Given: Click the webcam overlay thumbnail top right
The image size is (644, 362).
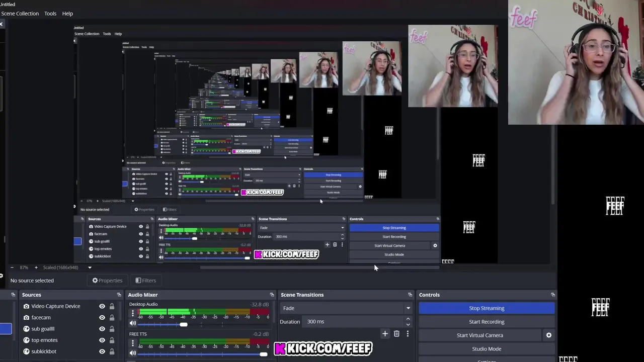Looking at the screenshot, I should point(576,62).
